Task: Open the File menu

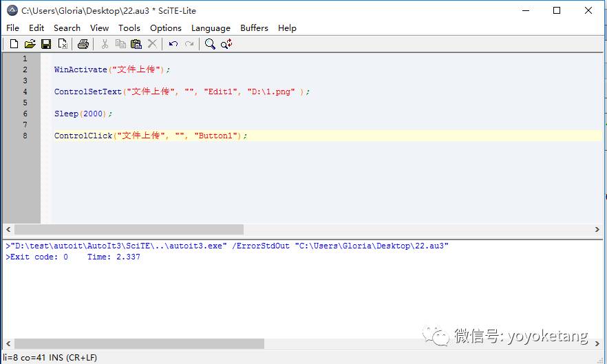Action: pyautogui.click(x=12, y=28)
